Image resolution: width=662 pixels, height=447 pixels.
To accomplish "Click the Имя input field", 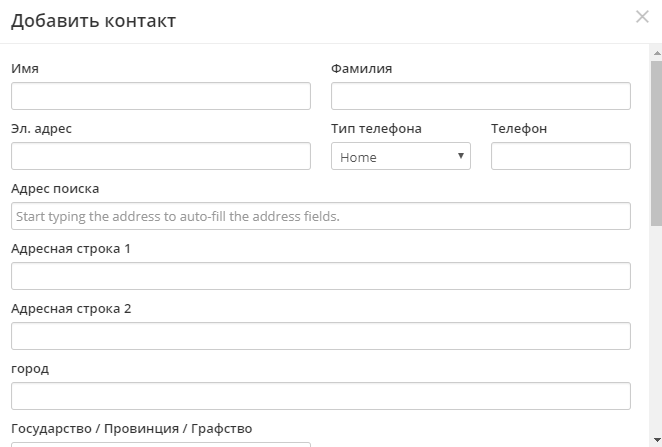I will coord(161,96).
